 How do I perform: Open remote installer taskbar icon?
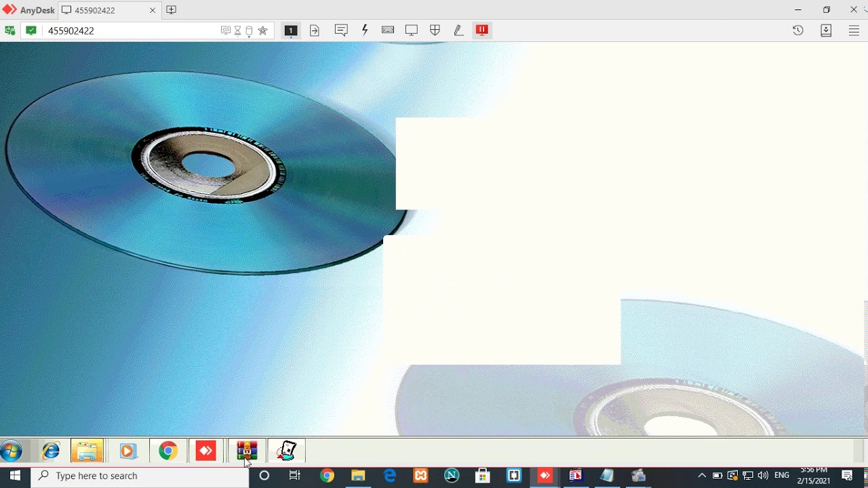coord(287,451)
